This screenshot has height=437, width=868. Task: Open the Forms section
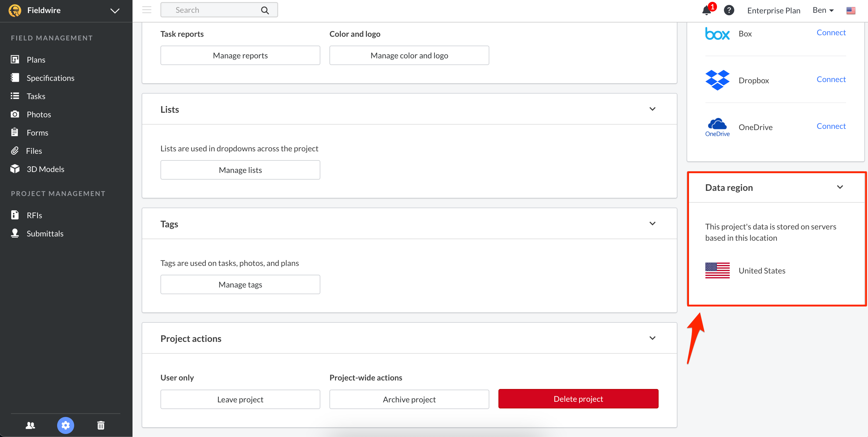[37, 132]
